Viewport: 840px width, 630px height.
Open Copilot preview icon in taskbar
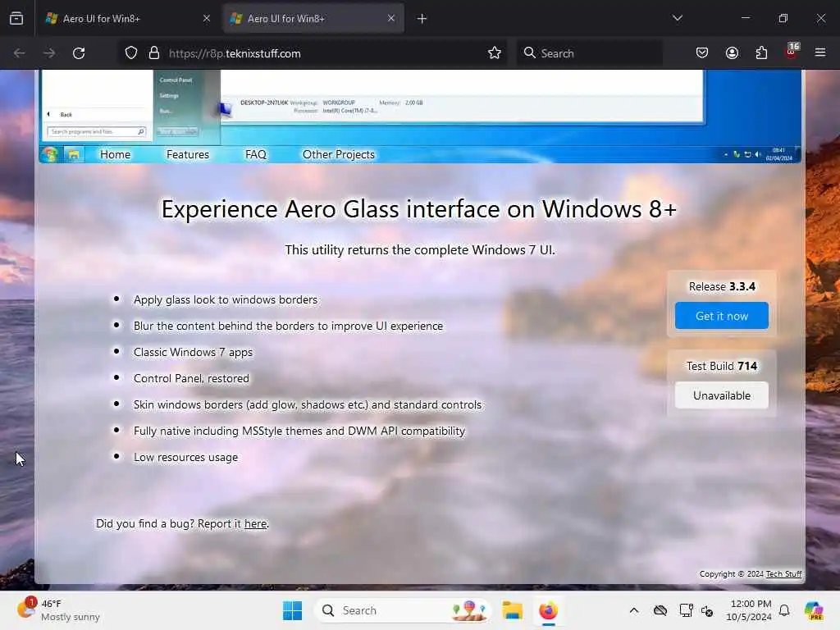(x=814, y=610)
